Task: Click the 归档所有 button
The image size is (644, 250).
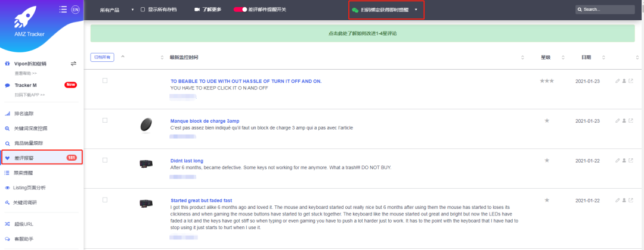Action: [x=103, y=57]
